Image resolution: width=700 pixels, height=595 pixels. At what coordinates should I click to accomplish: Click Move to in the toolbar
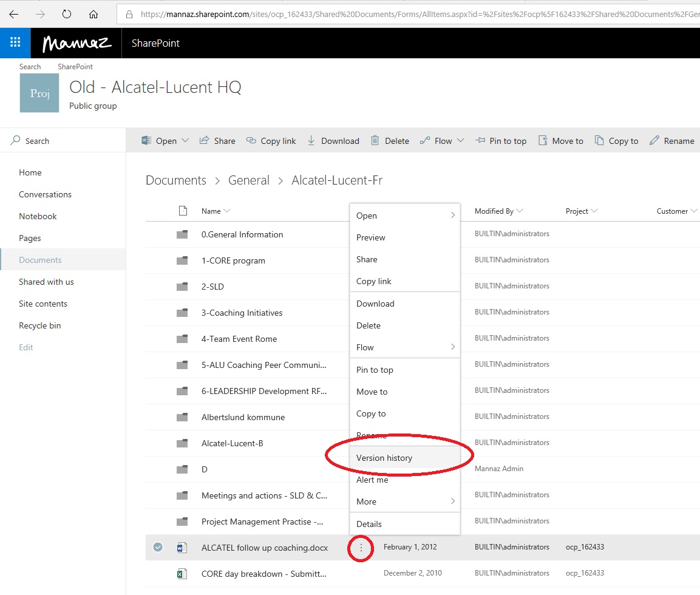click(x=561, y=141)
